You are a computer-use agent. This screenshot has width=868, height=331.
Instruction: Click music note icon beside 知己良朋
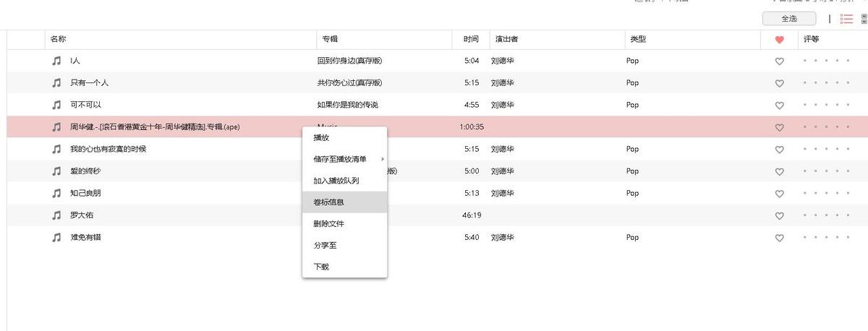click(x=56, y=194)
